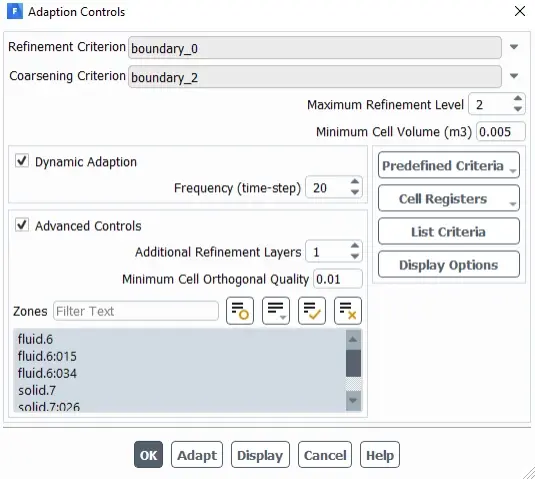Open the Cell Registers dropdown button
535x479 pixels.
click(x=449, y=199)
